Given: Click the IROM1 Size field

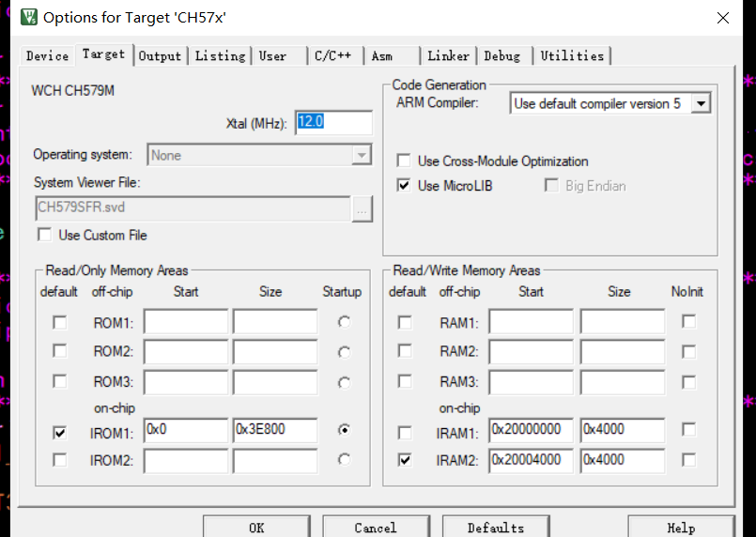Looking at the screenshot, I should click(x=274, y=430).
